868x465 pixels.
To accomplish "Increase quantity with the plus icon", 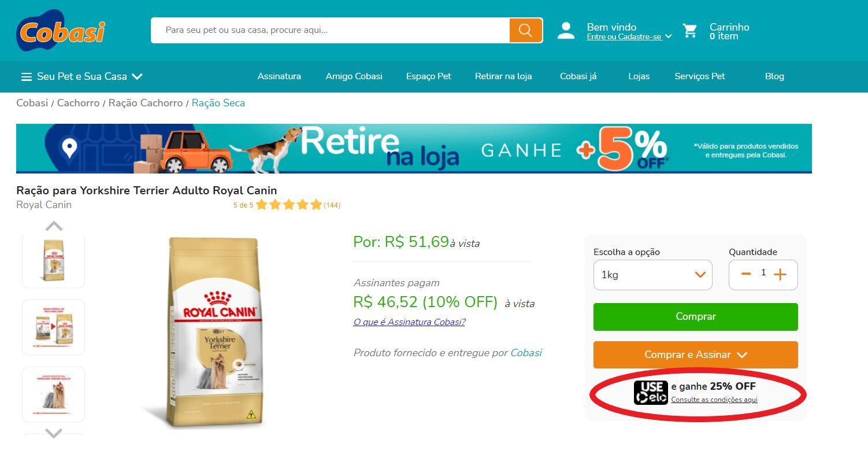I will [780, 275].
